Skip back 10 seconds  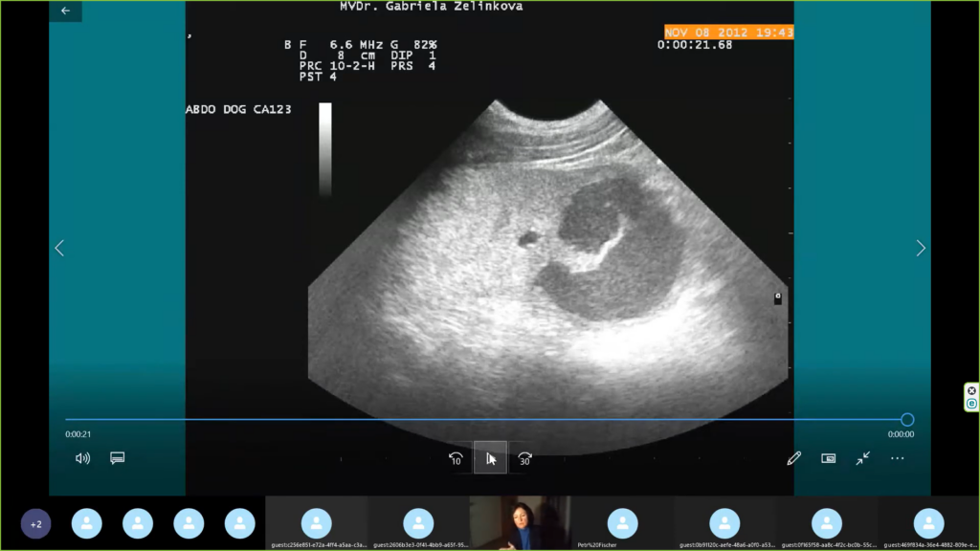tap(456, 458)
